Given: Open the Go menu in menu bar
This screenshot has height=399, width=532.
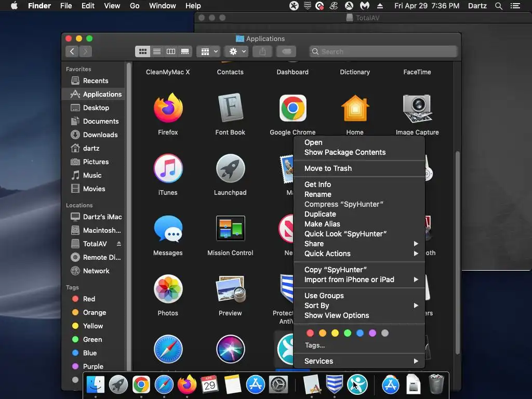Looking at the screenshot, I should tap(135, 6).
